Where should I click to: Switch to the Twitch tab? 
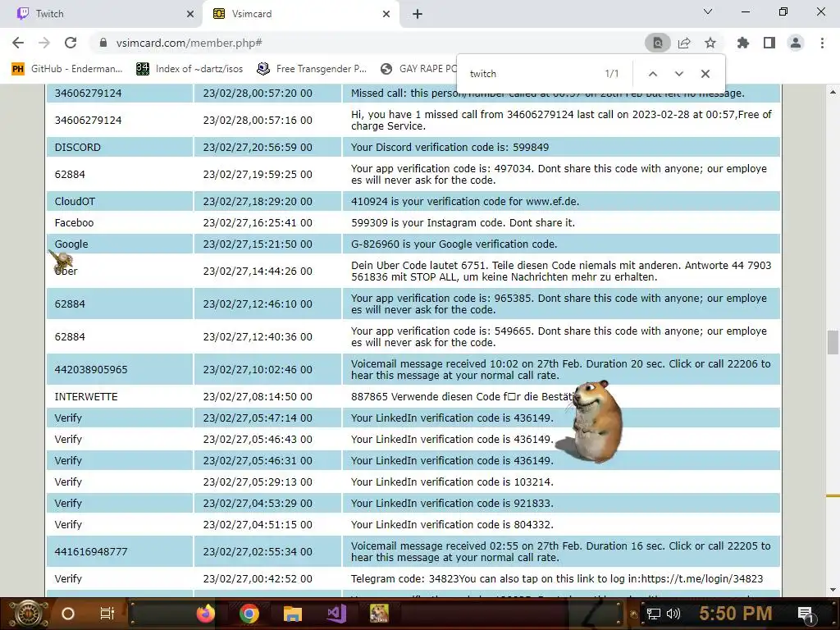[101, 14]
